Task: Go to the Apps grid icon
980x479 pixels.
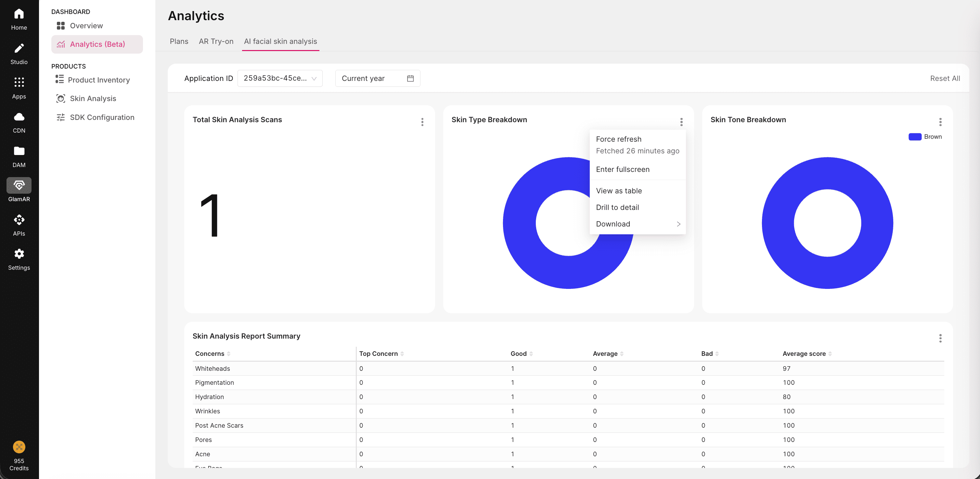Action: 19,82
